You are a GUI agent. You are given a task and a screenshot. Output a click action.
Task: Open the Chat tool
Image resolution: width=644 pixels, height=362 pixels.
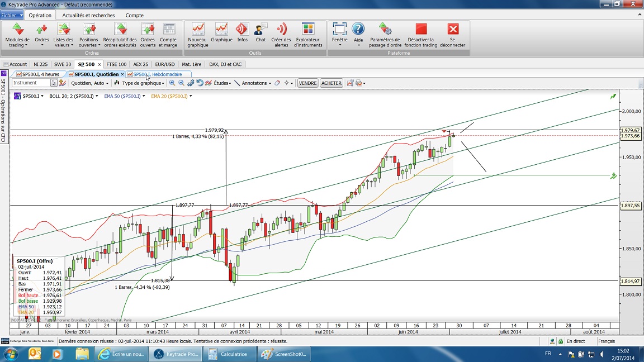(x=261, y=33)
